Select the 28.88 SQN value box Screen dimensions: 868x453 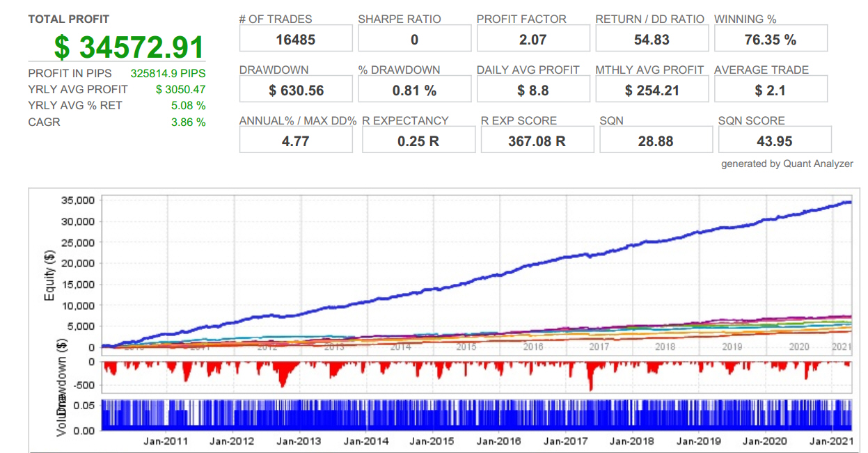[656, 141]
